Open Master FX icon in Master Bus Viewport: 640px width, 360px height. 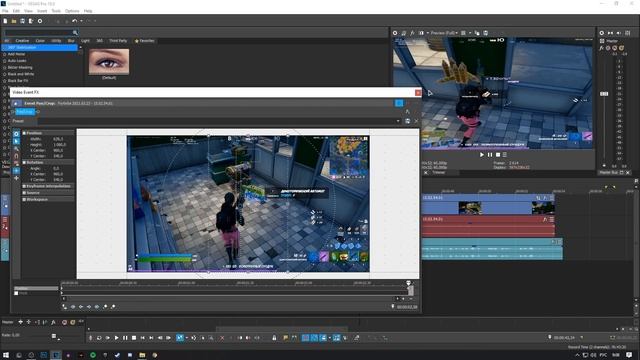tap(602, 48)
